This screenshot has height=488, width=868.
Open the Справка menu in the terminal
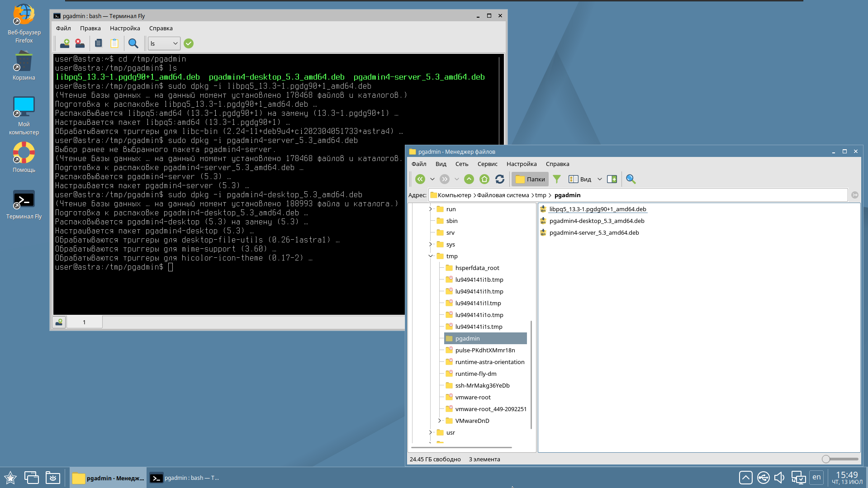tap(161, 28)
